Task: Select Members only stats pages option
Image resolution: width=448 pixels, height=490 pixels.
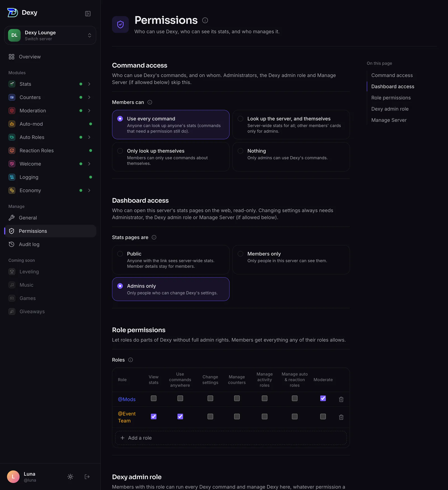Action: click(x=291, y=260)
